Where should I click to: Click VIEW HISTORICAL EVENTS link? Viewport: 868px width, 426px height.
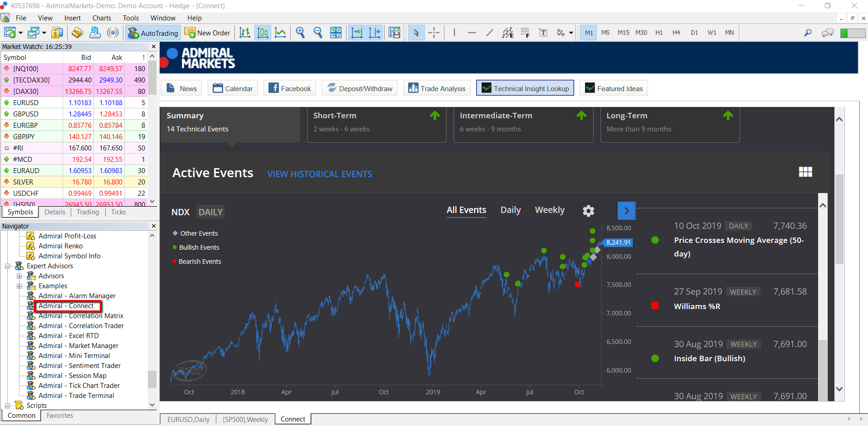[x=320, y=174]
